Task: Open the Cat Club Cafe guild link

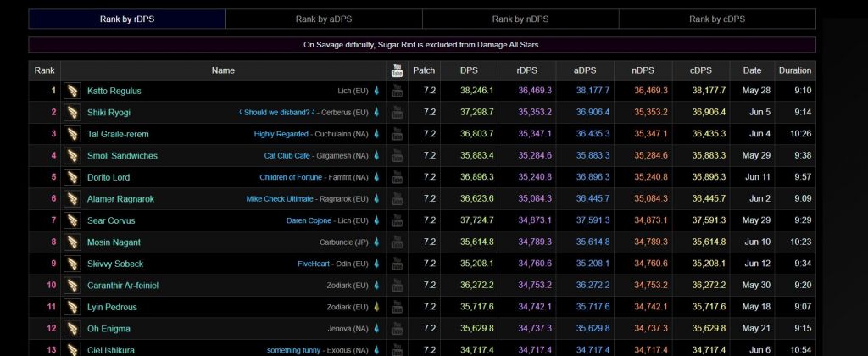Action: point(294,156)
